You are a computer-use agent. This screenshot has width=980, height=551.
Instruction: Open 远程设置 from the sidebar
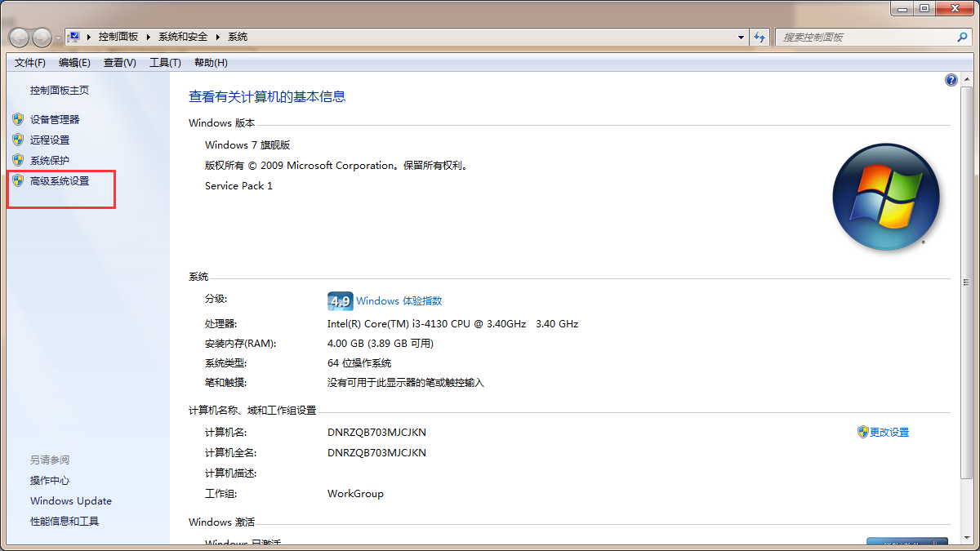click(x=50, y=140)
